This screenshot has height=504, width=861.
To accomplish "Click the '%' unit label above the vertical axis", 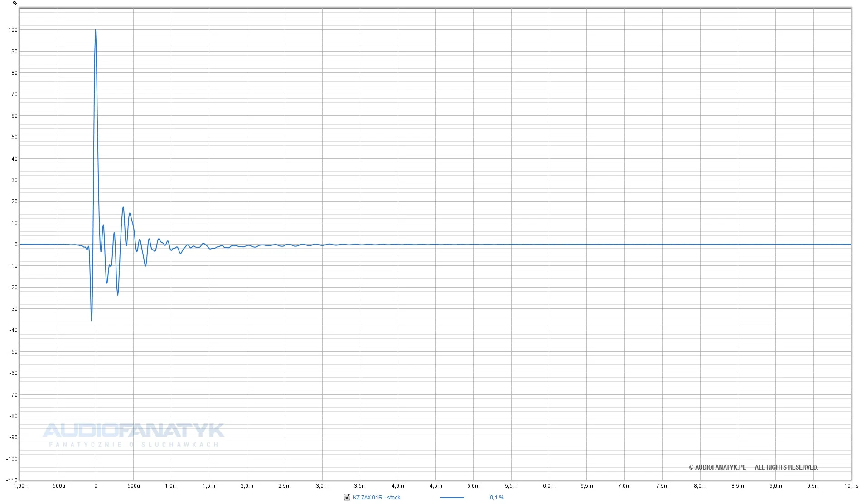I will pyautogui.click(x=15, y=4).
